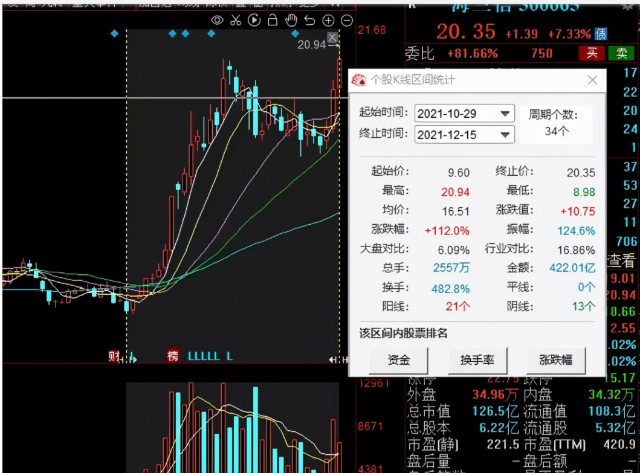
Task: Click the 总股本 value 6.22亿
Action: point(499,428)
